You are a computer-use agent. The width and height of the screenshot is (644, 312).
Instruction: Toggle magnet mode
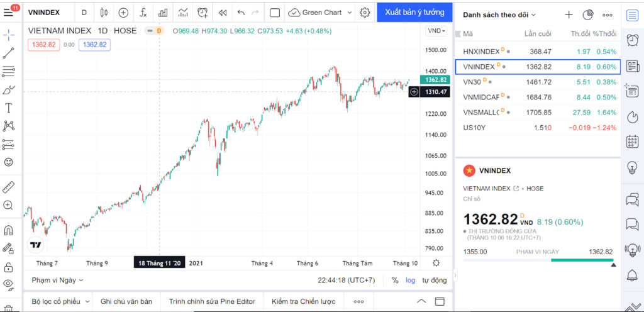tap(9, 231)
